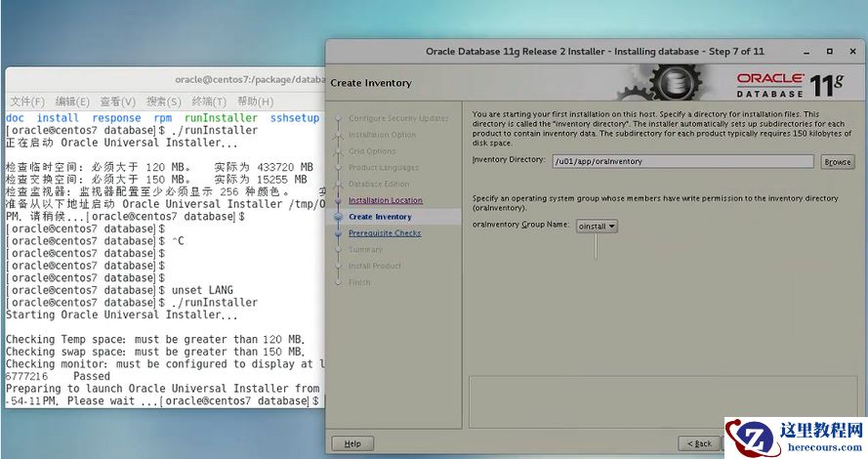Click 'sshsetup' directory name in terminal
This screenshot has width=868, height=459.
(x=295, y=118)
